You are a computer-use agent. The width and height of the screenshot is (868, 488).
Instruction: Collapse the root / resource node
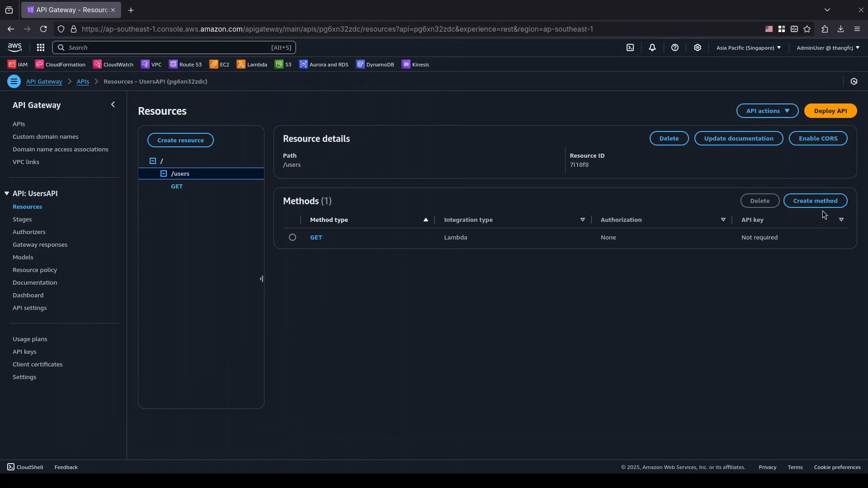[x=153, y=161]
